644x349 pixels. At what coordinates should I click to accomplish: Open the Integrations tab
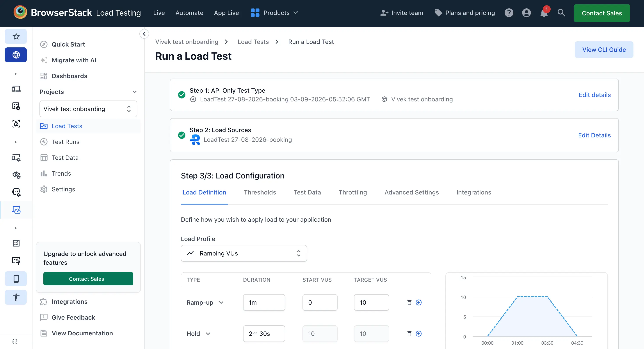point(474,192)
